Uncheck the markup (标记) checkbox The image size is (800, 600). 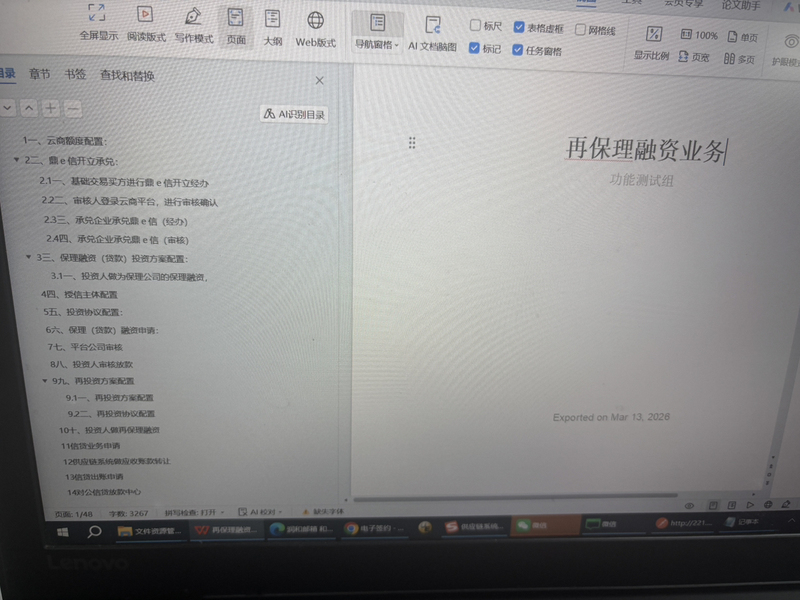pyautogui.click(x=474, y=48)
